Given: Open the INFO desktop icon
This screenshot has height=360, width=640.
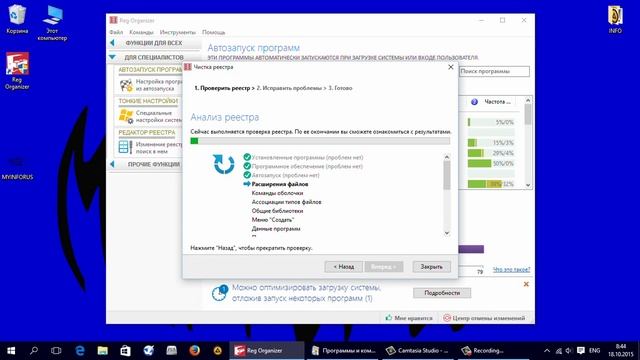Looking at the screenshot, I should click(x=615, y=19).
